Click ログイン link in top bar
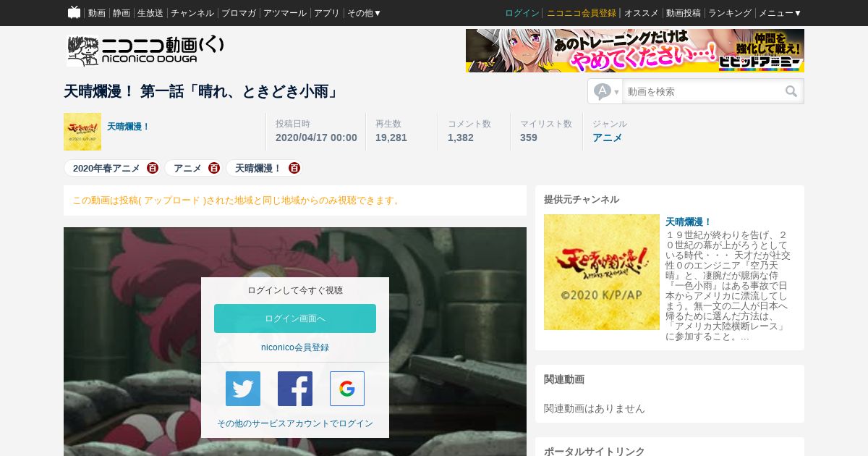The height and width of the screenshot is (456, 868). pos(522,13)
